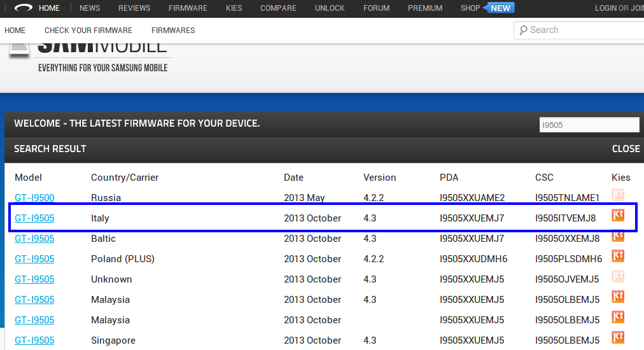Click the Kies icon in Italy row
The height and width of the screenshot is (350, 644).
618,215
